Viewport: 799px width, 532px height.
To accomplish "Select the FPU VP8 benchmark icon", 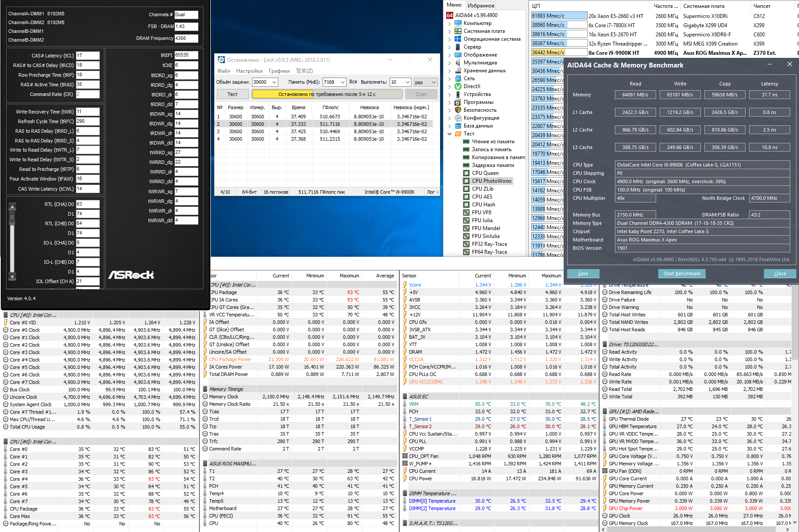I will [x=466, y=213].
